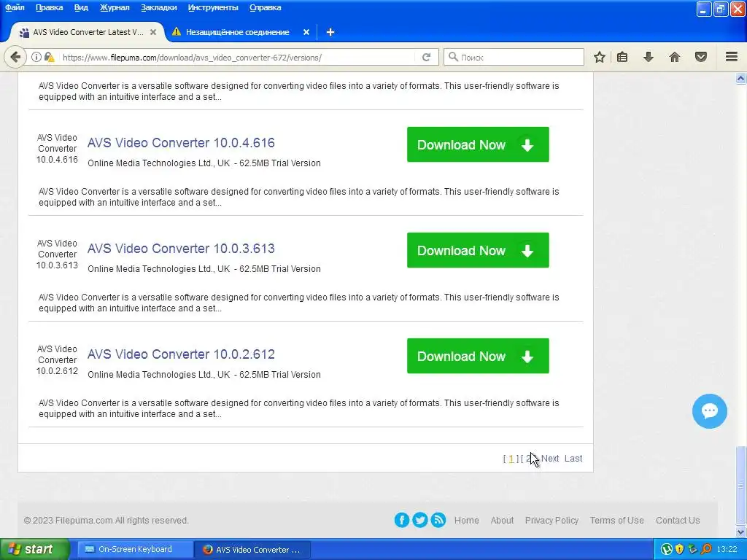The image size is (747, 560).
Task: Download Now for version 10.0.2.612
Action: [x=478, y=356]
